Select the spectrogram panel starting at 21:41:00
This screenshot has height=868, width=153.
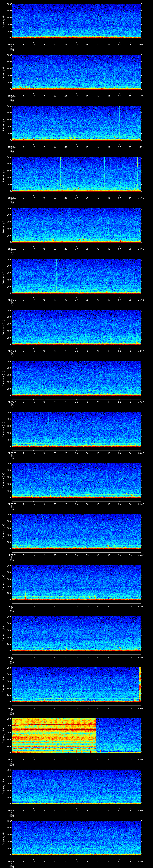pos(76,634)
